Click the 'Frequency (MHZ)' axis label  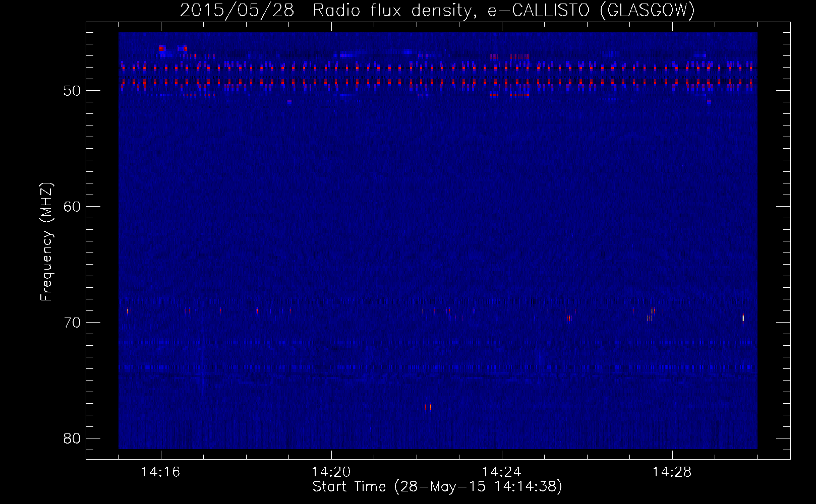tap(46, 242)
